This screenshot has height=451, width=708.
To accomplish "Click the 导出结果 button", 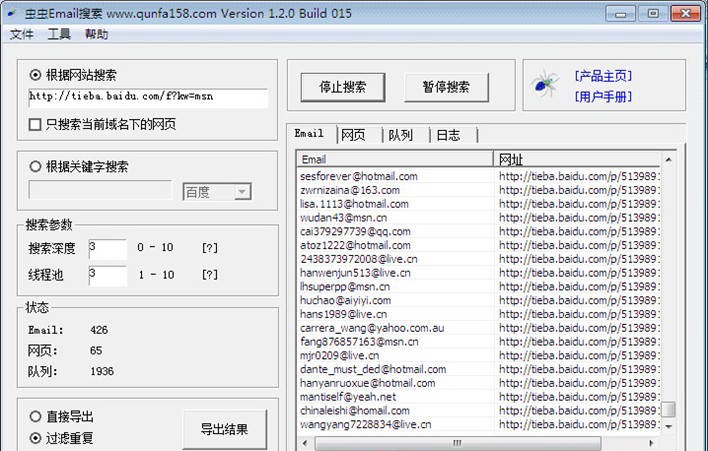I will click(x=225, y=429).
